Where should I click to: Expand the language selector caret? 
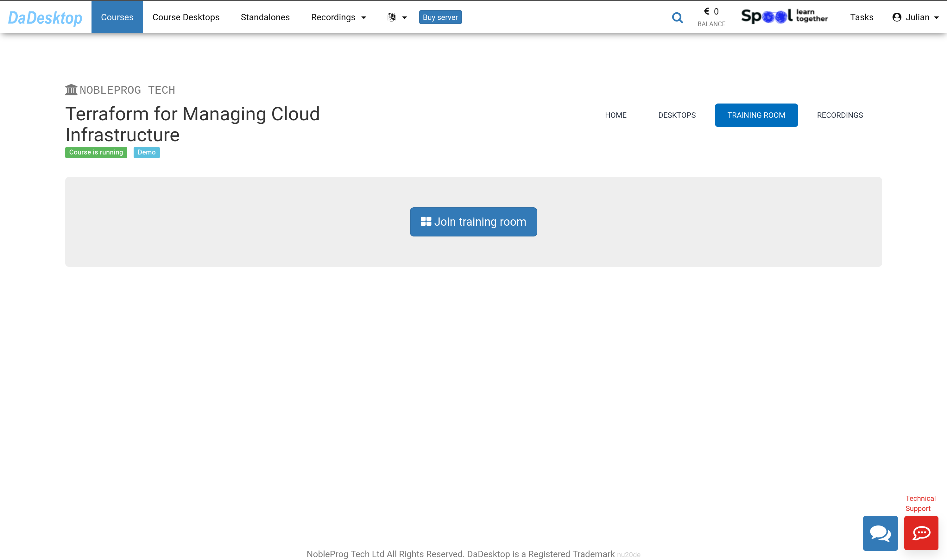tap(405, 18)
